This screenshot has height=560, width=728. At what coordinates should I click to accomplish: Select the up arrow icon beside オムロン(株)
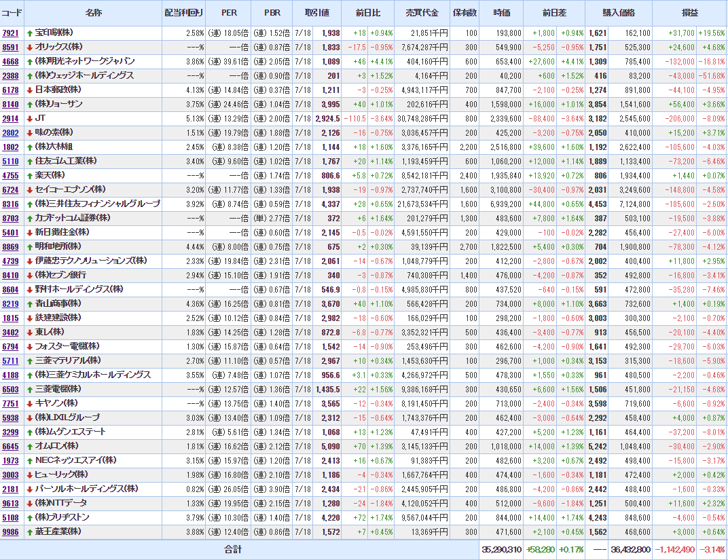pos(29,446)
